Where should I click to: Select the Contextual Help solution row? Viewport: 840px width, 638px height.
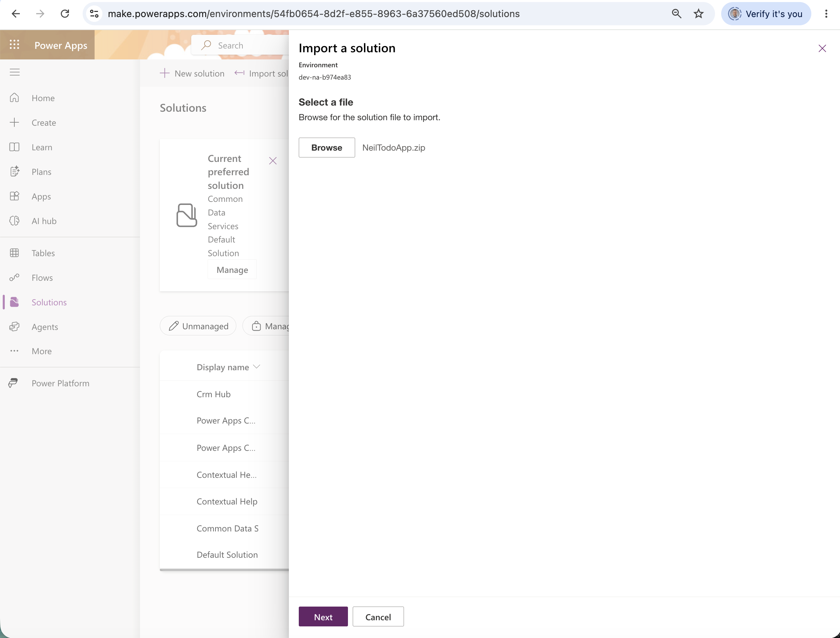[x=224, y=501]
